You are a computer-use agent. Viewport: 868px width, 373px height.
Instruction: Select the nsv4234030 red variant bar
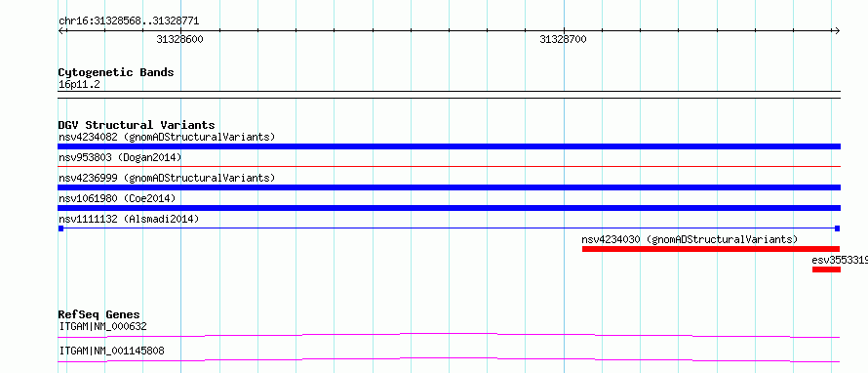711,249
